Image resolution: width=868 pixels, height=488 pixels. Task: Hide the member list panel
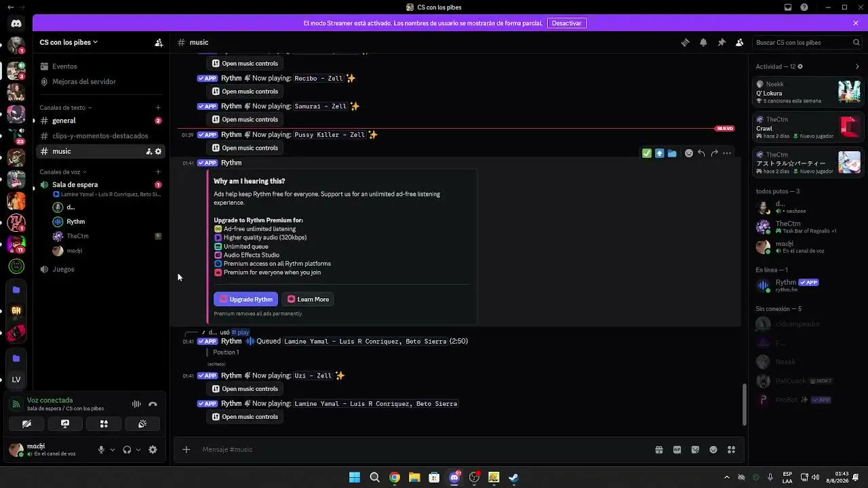coord(740,42)
